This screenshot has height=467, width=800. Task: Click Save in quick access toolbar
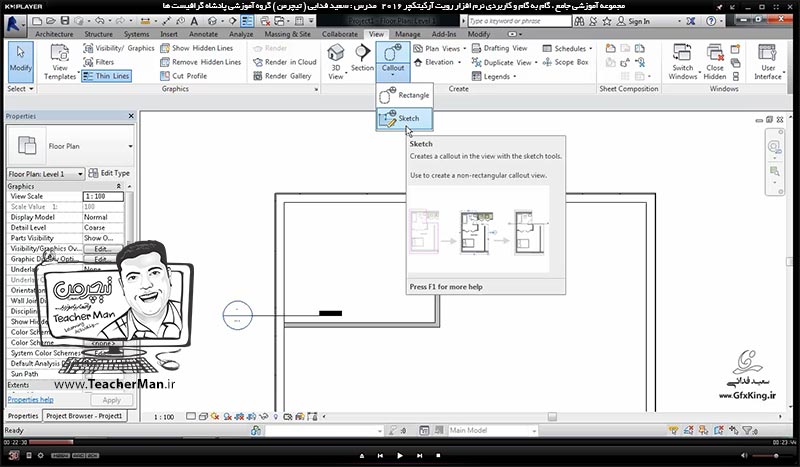tap(65, 21)
